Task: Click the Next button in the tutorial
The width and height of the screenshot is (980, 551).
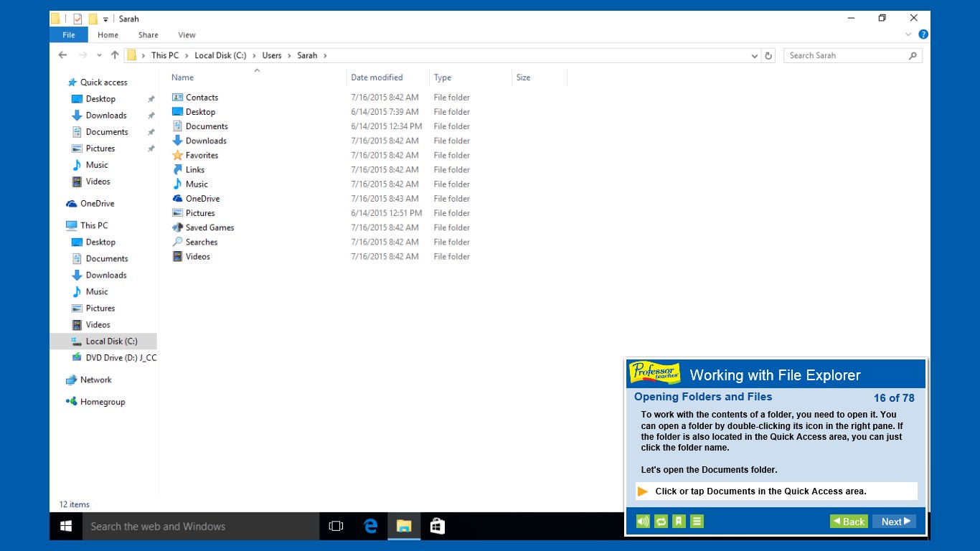Action: tap(894, 522)
